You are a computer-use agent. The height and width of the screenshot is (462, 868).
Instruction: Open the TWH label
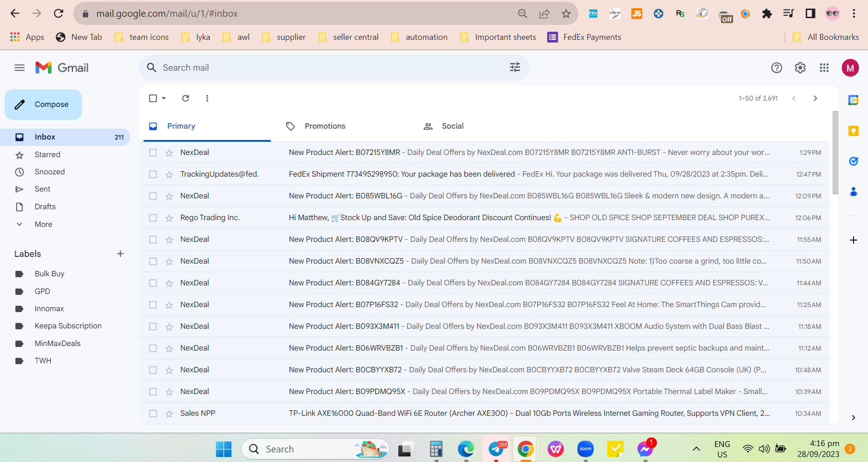43,361
